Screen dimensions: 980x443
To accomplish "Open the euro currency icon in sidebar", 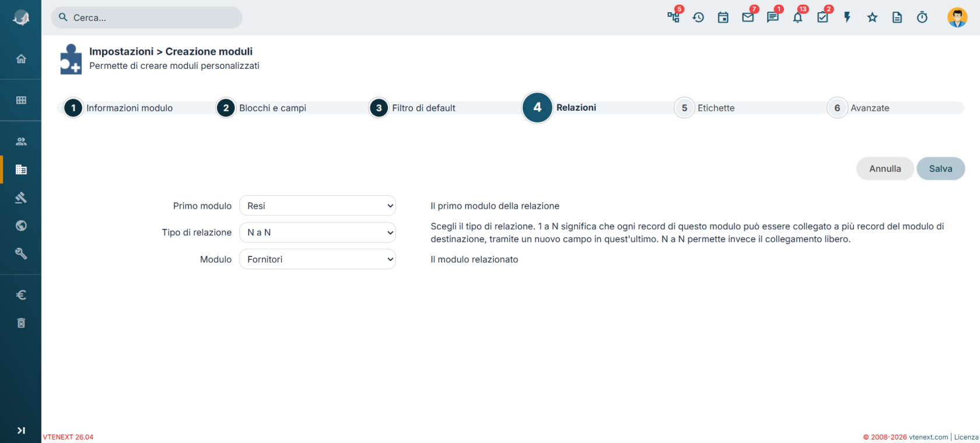I will 21,295.
